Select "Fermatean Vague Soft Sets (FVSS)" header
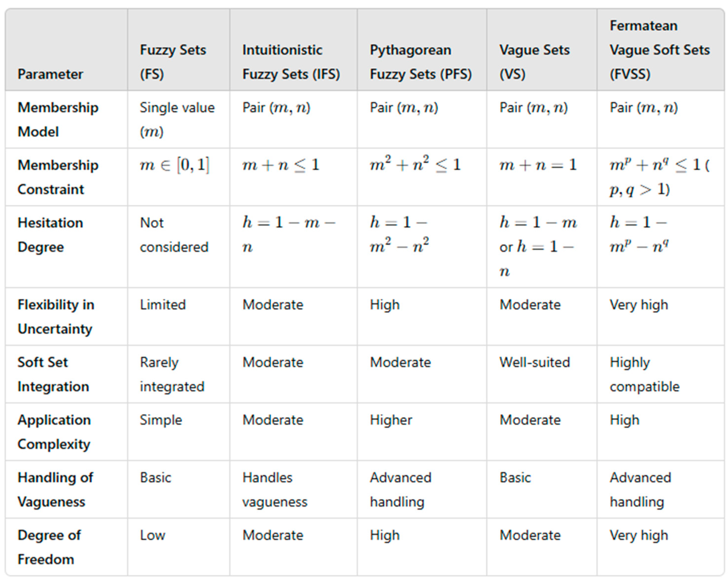 659,50
